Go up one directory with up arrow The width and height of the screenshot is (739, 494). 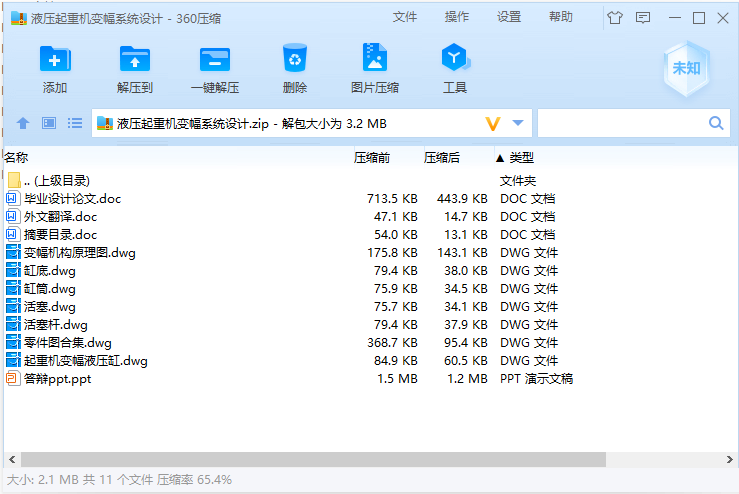[23, 124]
